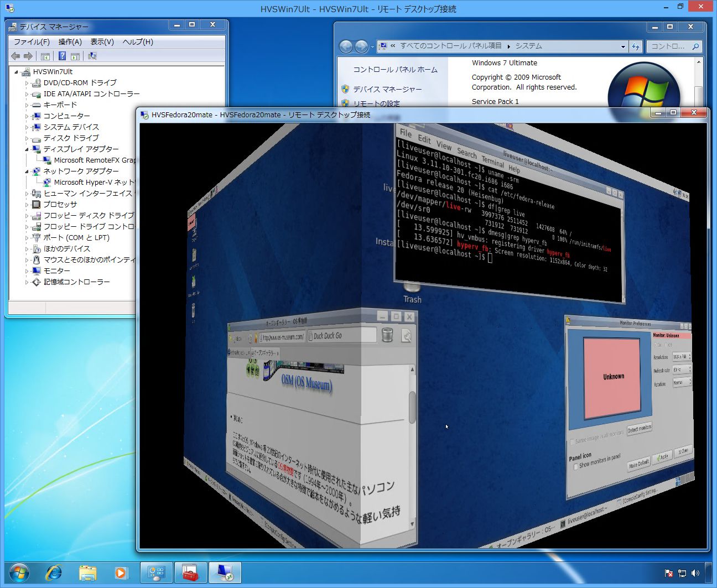Viewport: 717px width, 588px height.
Task: Open the 操作(A) menu
Action: click(x=70, y=41)
